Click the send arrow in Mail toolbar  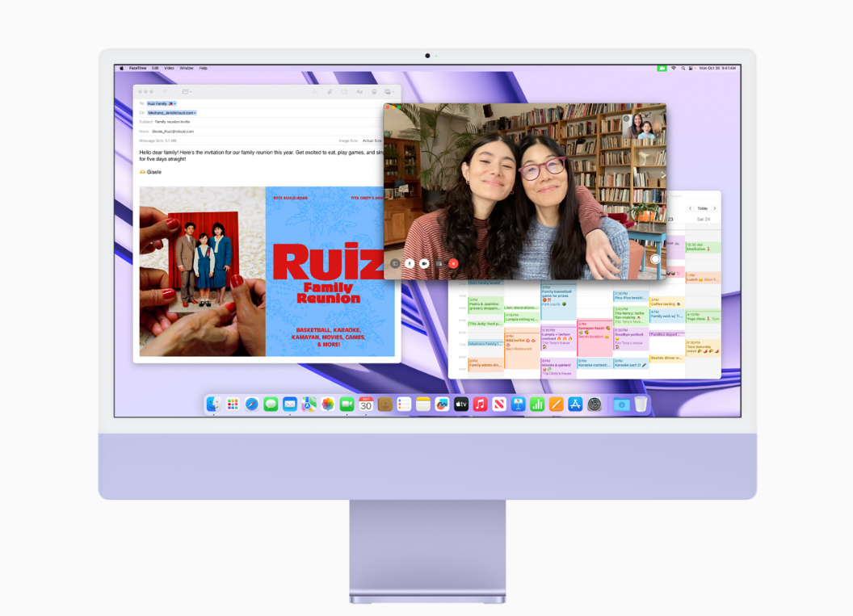point(164,91)
